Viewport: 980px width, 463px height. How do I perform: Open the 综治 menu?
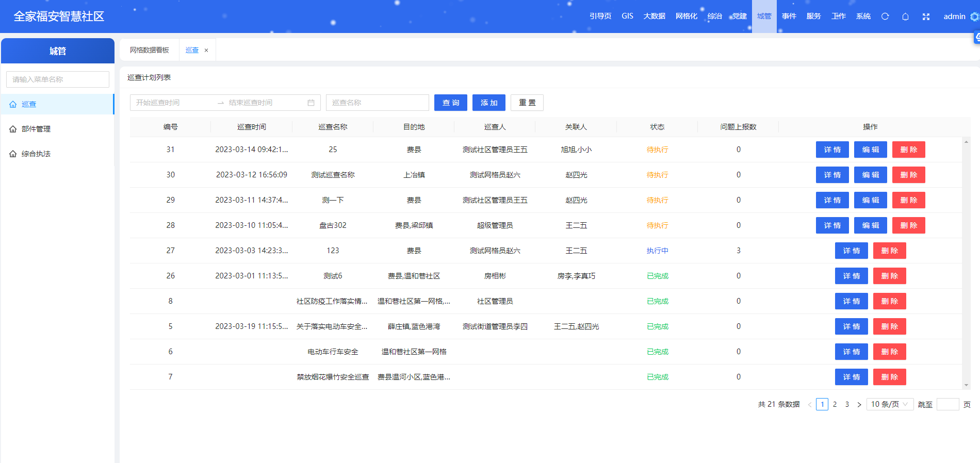click(x=714, y=16)
